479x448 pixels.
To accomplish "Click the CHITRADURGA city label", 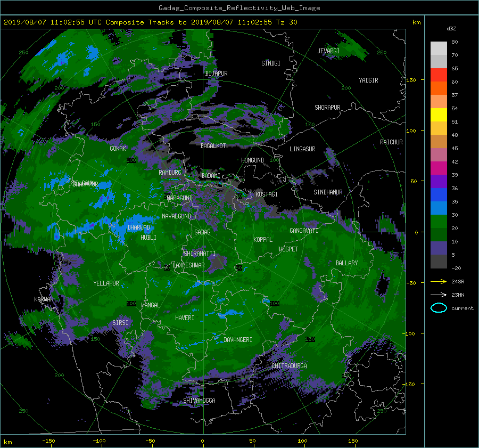I will pyautogui.click(x=289, y=366).
